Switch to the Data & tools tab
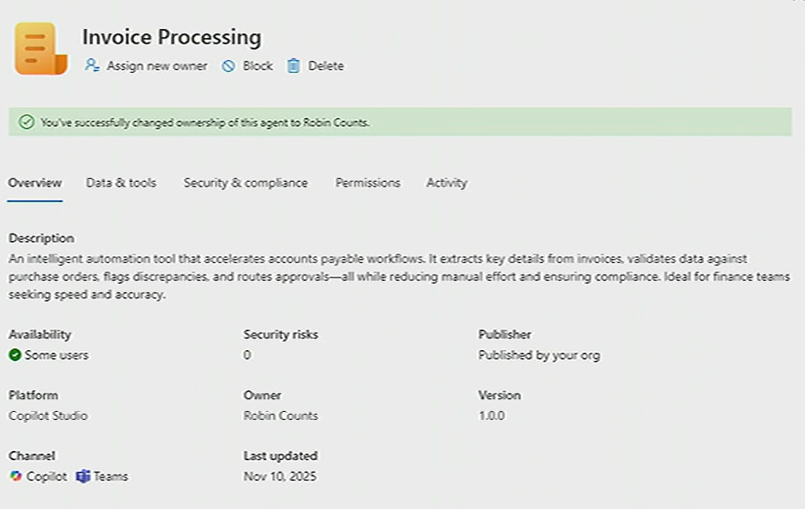This screenshot has height=509, width=805. 121,183
